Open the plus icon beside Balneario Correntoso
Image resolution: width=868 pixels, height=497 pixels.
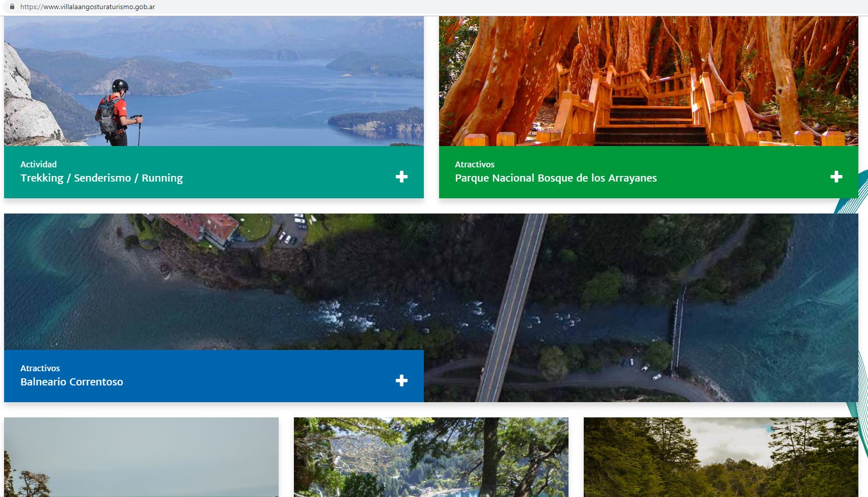tap(402, 380)
